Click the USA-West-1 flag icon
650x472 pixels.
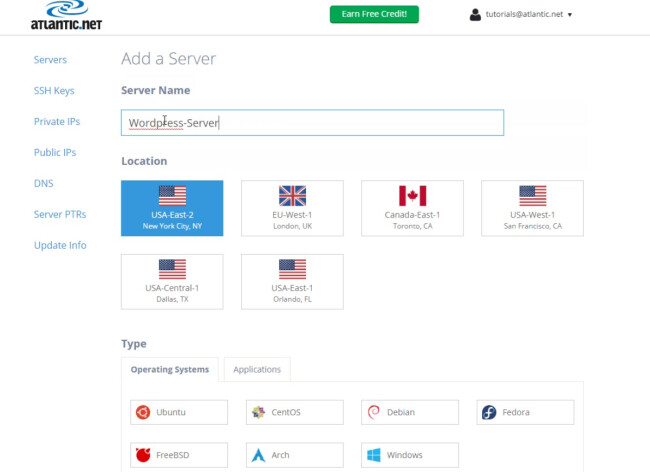532,196
